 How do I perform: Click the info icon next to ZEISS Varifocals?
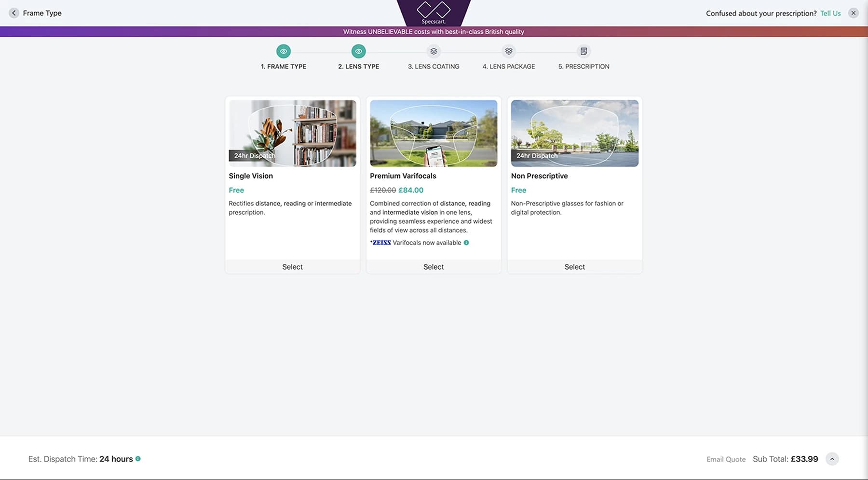point(466,243)
